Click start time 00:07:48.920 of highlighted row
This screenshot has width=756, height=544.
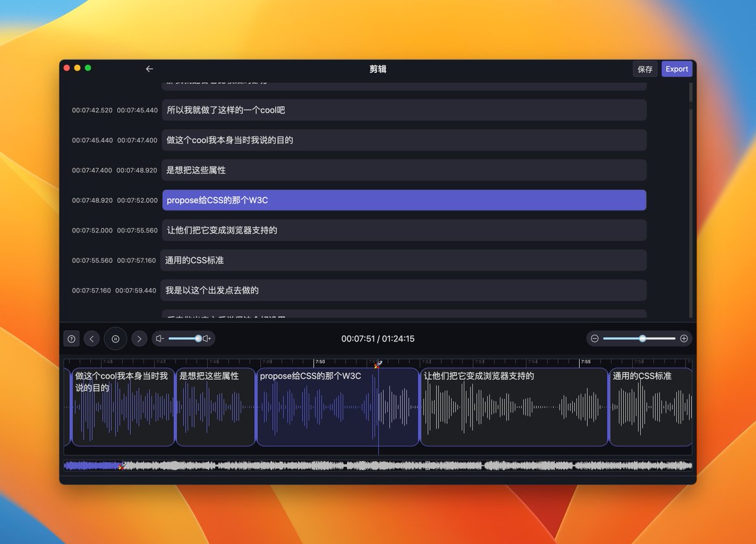(x=92, y=200)
